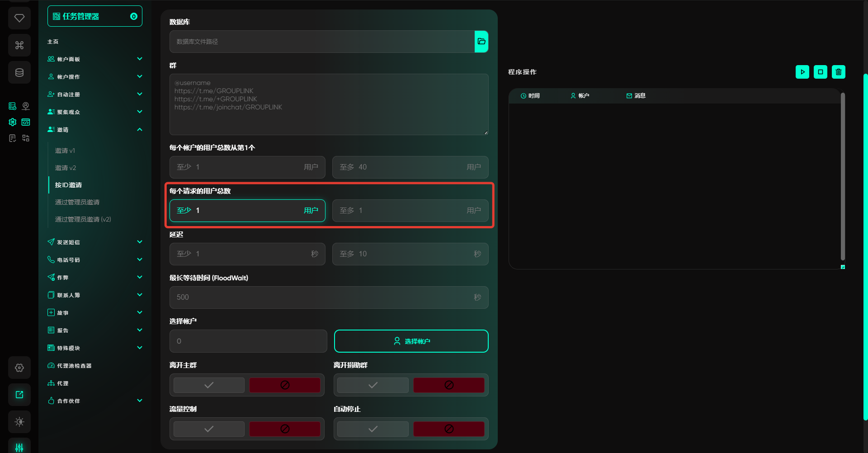Image resolution: width=868 pixels, height=453 pixels.
Task: Click the diamond icon in left rail
Action: point(19,18)
